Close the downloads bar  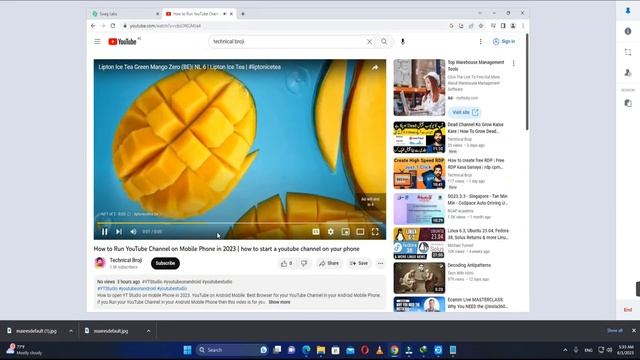pyautogui.click(x=633, y=331)
